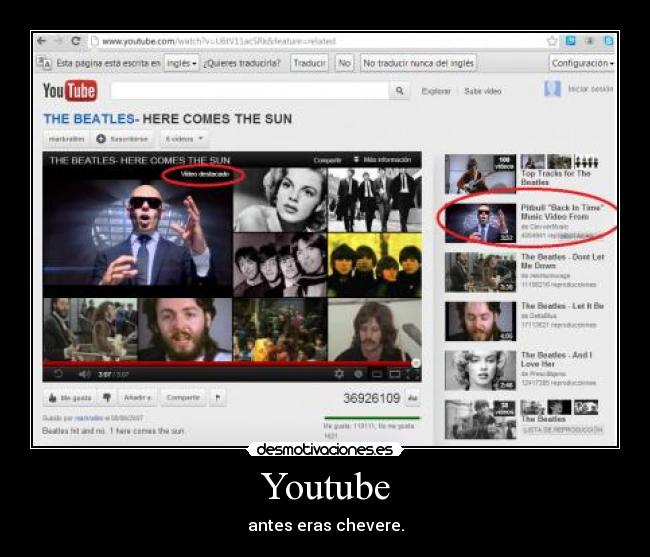Show video statistics icon next to view count
Image resolution: width=650 pixels, height=557 pixels.
(x=412, y=398)
